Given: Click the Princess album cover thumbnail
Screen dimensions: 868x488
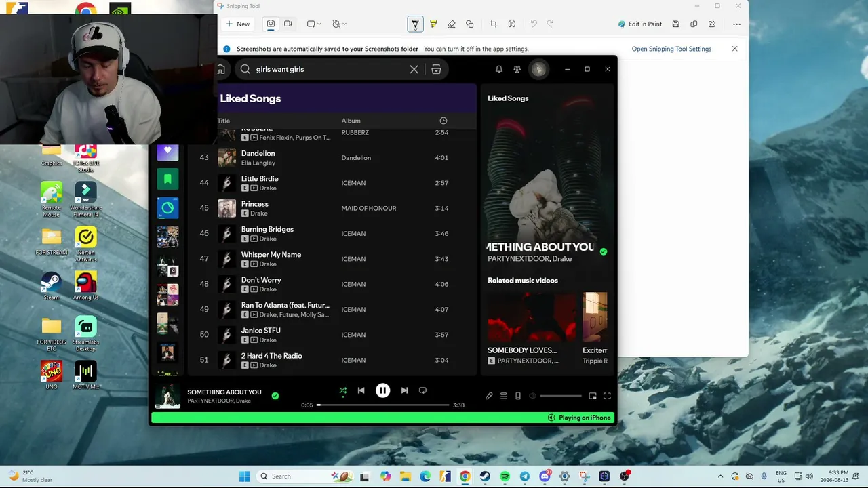Looking at the screenshot, I should click(x=226, y=208).
